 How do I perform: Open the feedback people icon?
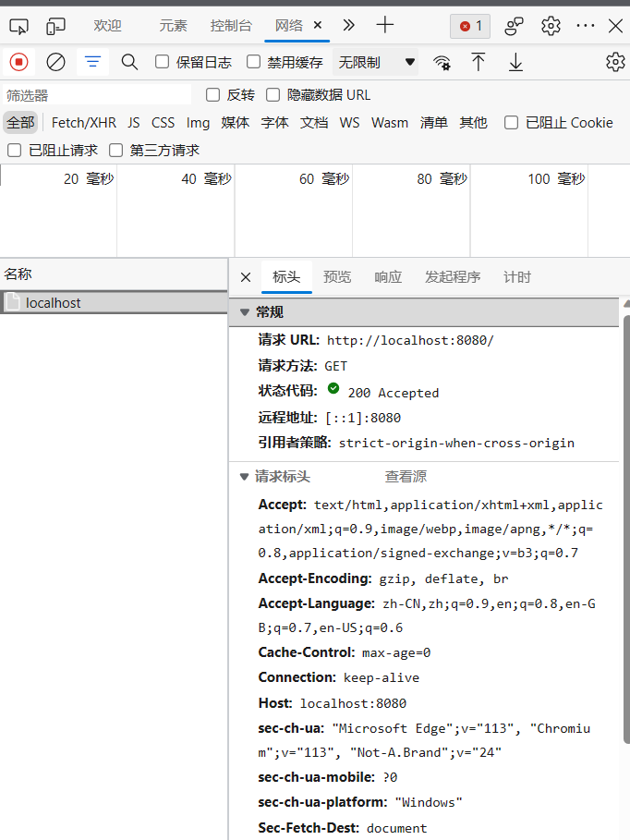[x=514, y=26]
